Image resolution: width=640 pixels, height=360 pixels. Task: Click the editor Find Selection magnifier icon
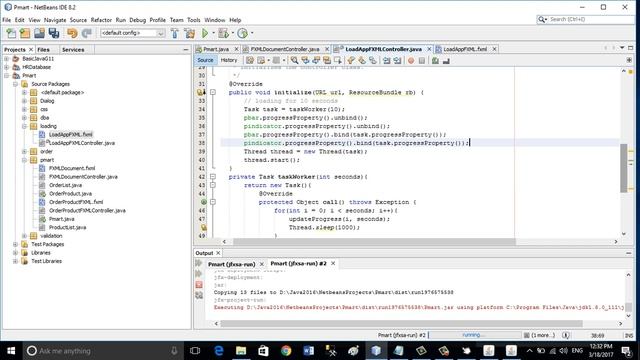[x=294, y=60]
